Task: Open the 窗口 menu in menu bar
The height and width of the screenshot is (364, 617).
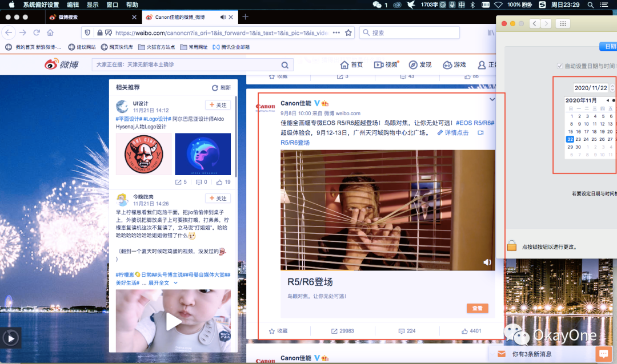Action: tap(112, 5)
